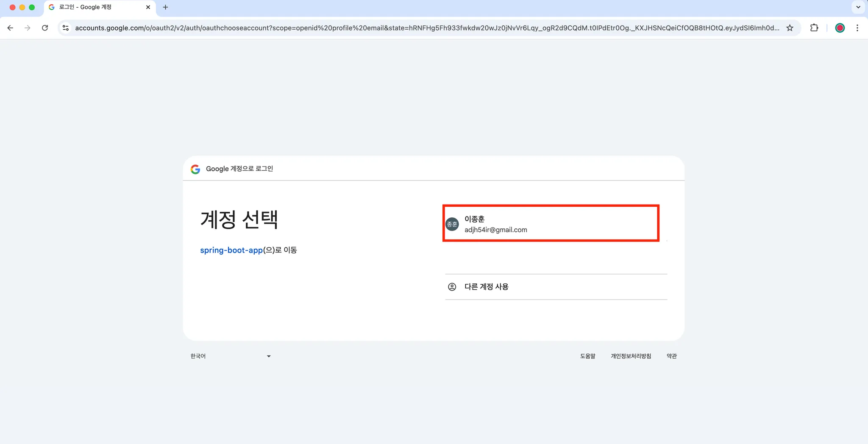Click the macOS green fullscreen button
The height and width of the screenshot is (444, 868).
click(32, 7)
